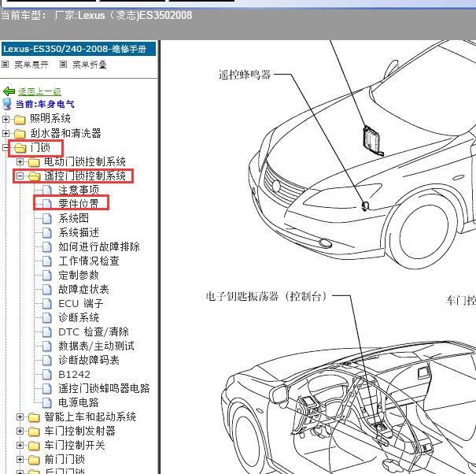The height and width of the screenshot is (474, 476).
Task: Click the 车门控制发射器 folder icon
Action: click(34, 431)
